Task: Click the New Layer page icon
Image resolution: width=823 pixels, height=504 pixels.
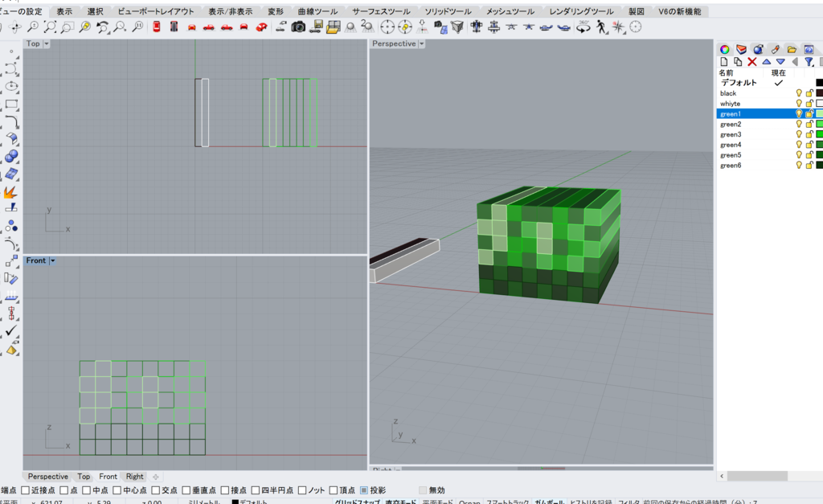Action: (x=724, y=62)
